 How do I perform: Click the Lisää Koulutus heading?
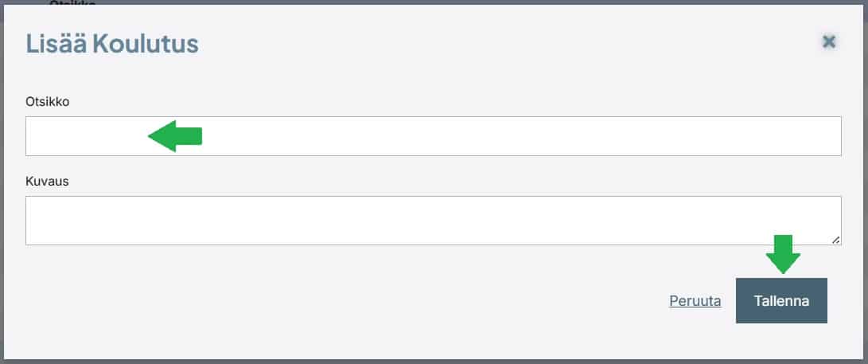[x=112, y=43]
